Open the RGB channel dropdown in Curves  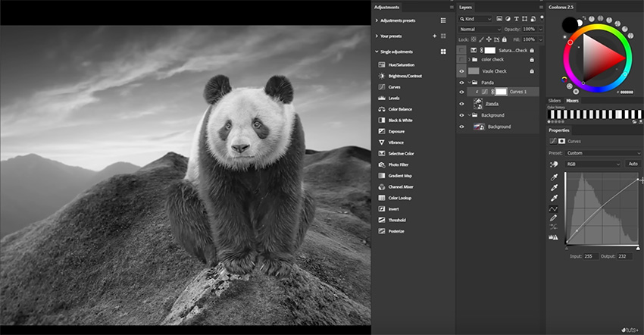tap(592, 164)
